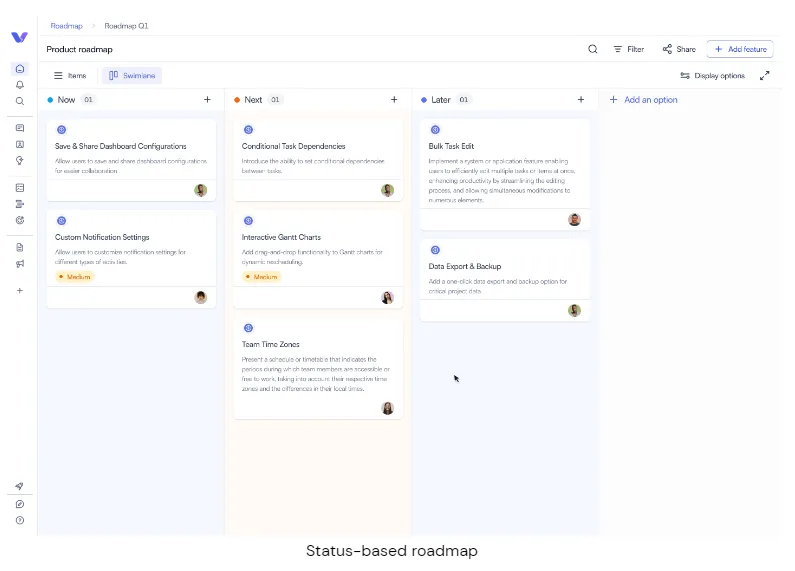Click the count badge beside Now
The width and height of the screenshot is (795, 571).
click(88, 99)
